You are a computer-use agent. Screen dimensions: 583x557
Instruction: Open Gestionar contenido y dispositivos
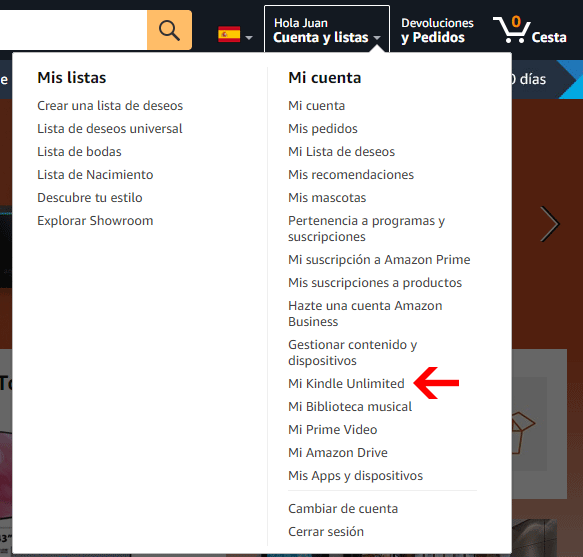352,352
